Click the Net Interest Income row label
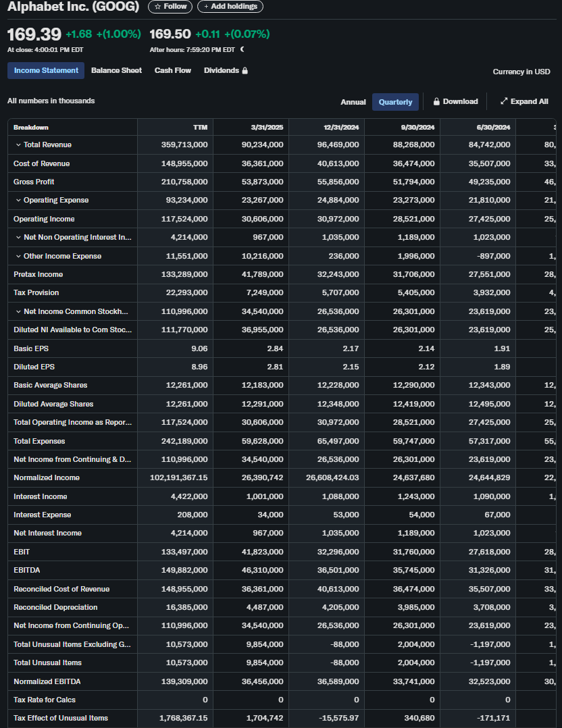562x728 pixels. 47,533
